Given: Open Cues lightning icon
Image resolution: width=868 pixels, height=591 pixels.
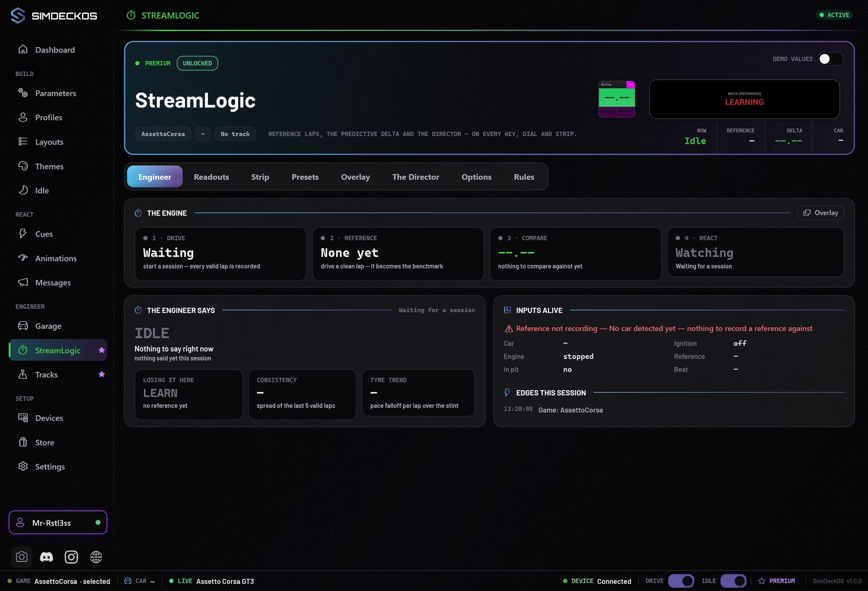Looking at the screenshot, I should 23,233.
